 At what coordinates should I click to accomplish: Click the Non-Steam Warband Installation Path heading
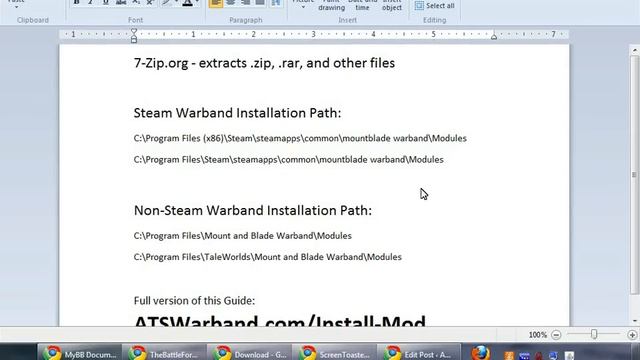[253, 210]
